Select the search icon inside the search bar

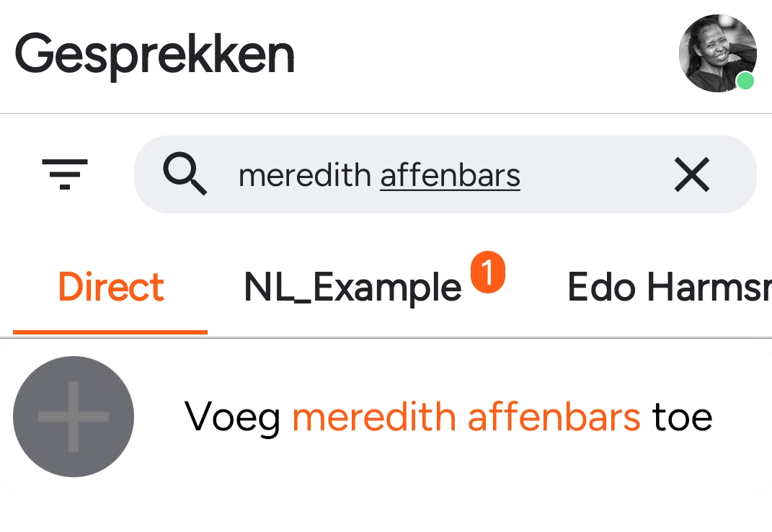tap(186, 174)
